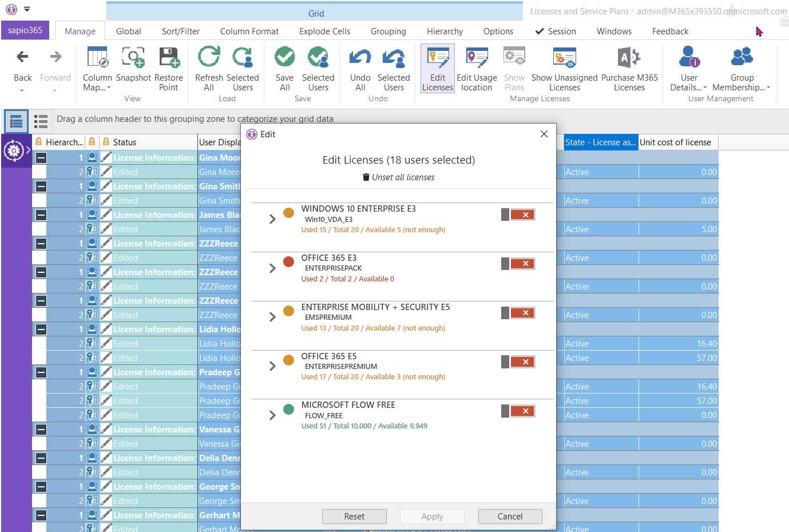Viewport: 789px width, 532px height.
Task: Open the Windows tab
Action: point(614,31)
